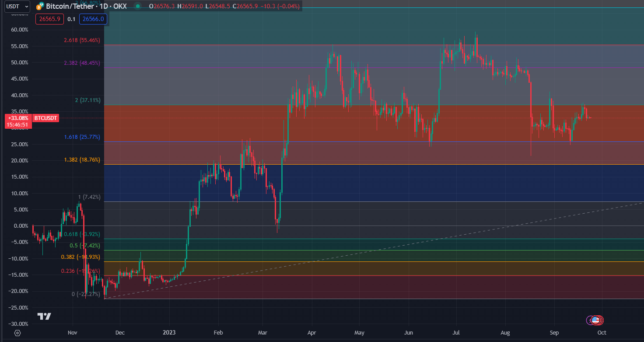The width and height of the screenshot is (644, 342).
Task: Open the USDT currency dropdown
Action: click(17, 7)
